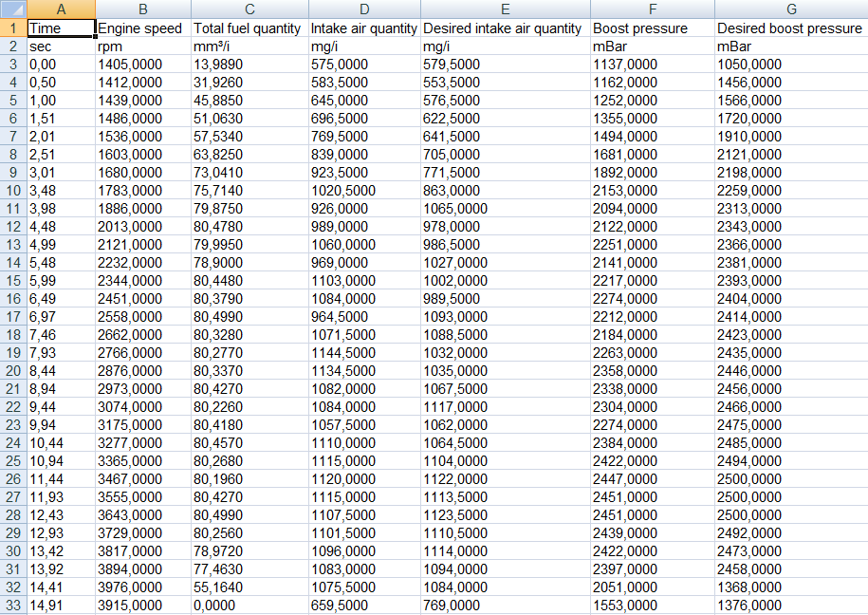Click desired boost pressure cell 1368,0000

[x=791, y=587]
